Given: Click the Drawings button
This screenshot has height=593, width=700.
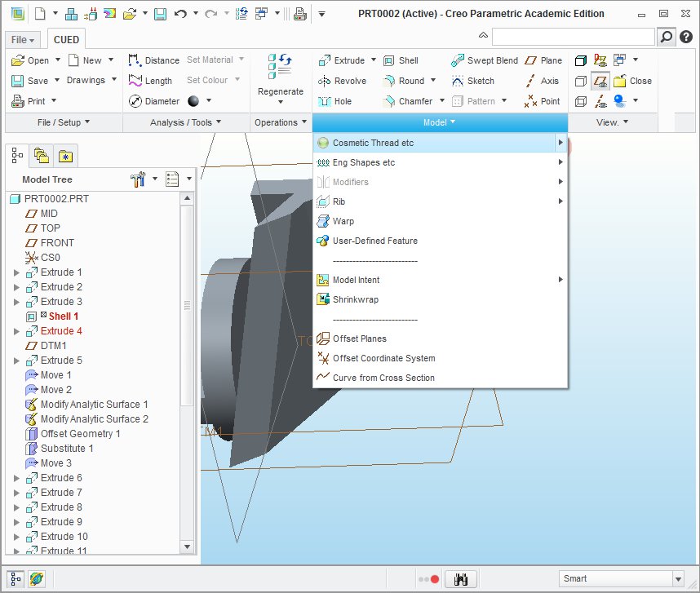Looking at the screenshot, I should click(x=86, y=80).
